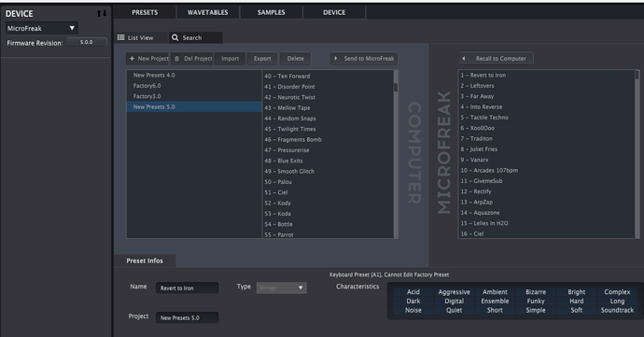Click the Delete button
644x337 pixels.
295,59
